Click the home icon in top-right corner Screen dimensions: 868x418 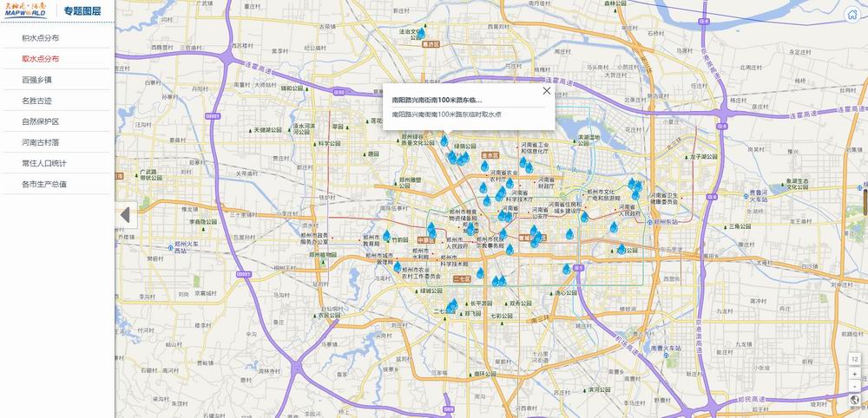click(x=852, y=14)
